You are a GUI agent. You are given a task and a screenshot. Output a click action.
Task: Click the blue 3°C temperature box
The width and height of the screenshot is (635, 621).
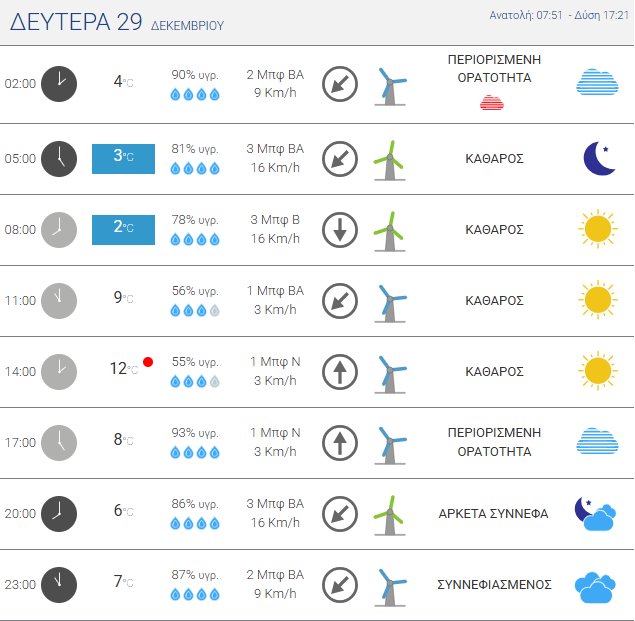(123, 158)
